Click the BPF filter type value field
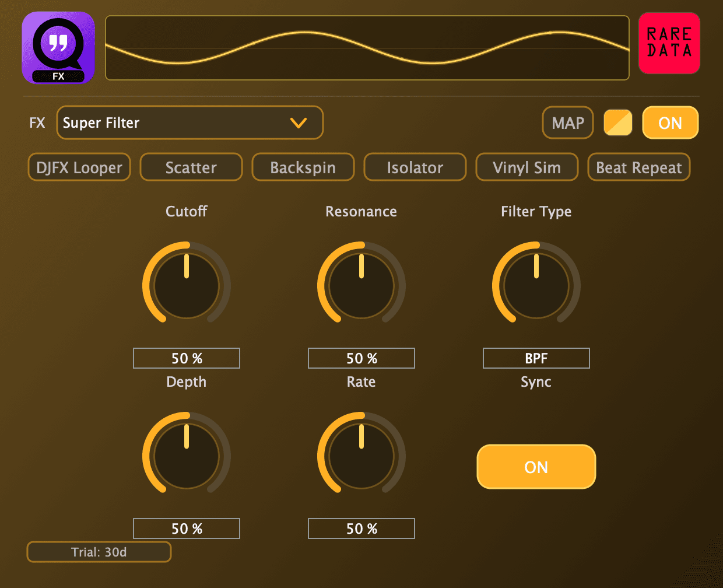 [x=536, y=358]
